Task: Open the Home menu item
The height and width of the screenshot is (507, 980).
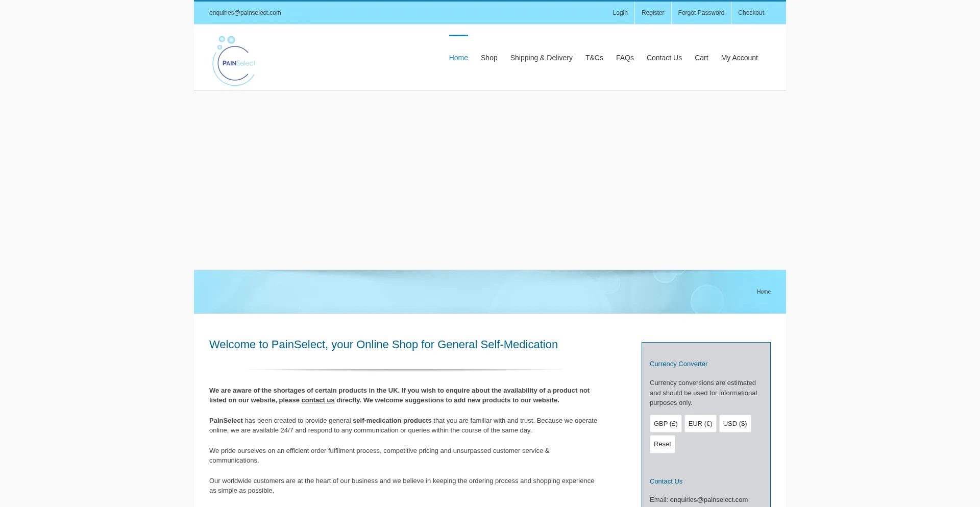Action: [458, 58]
